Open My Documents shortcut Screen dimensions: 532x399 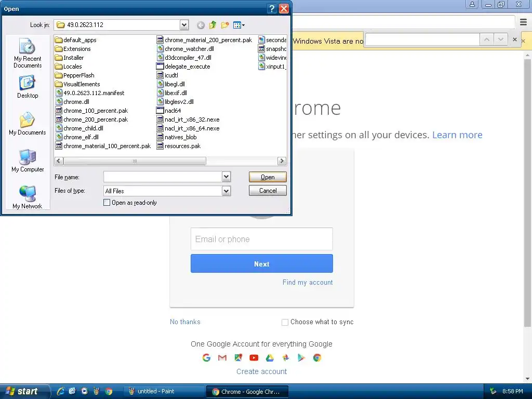coord(28,124)
